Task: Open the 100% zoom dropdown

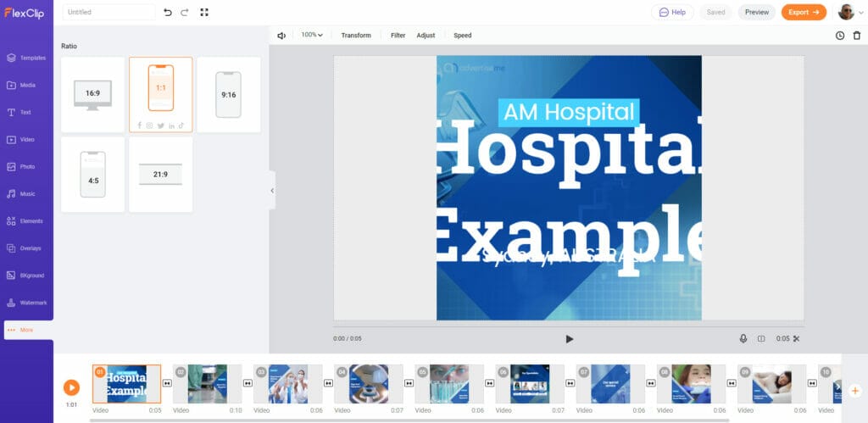Action: pos(312,35)
